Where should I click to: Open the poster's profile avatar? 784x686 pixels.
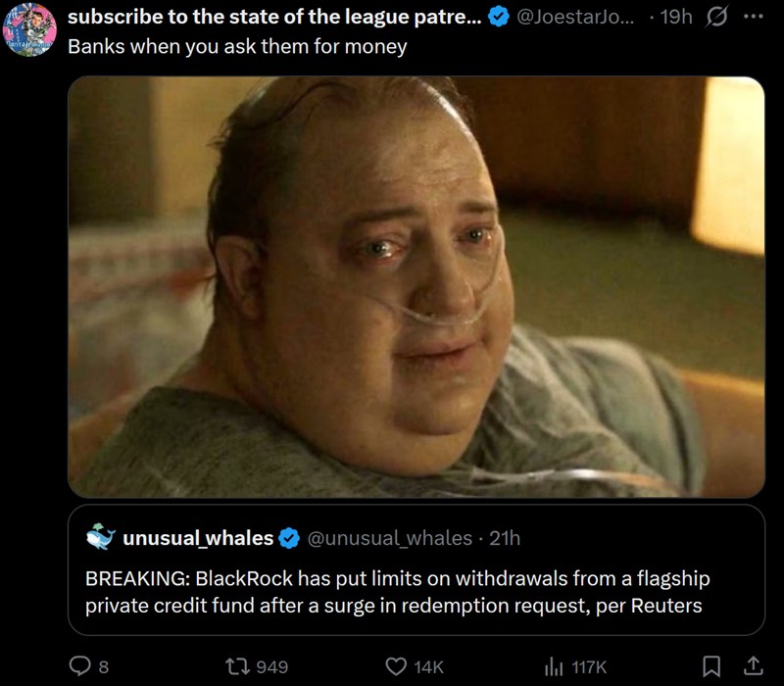coord(29,29)
